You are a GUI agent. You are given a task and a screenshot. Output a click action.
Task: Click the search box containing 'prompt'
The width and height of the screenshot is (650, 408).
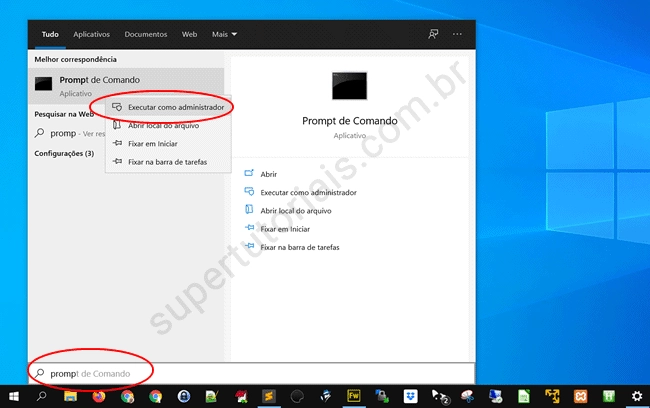[250, 373]
